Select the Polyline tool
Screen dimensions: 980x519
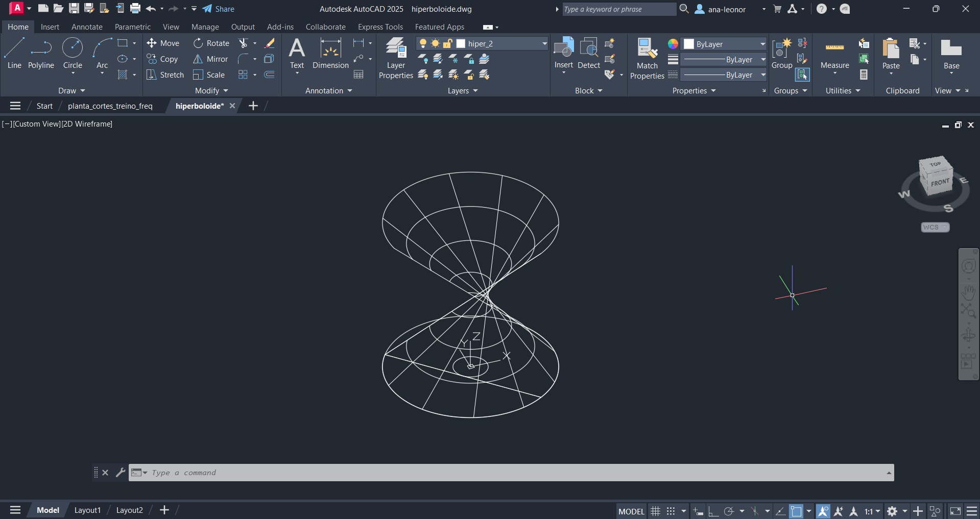41,54
